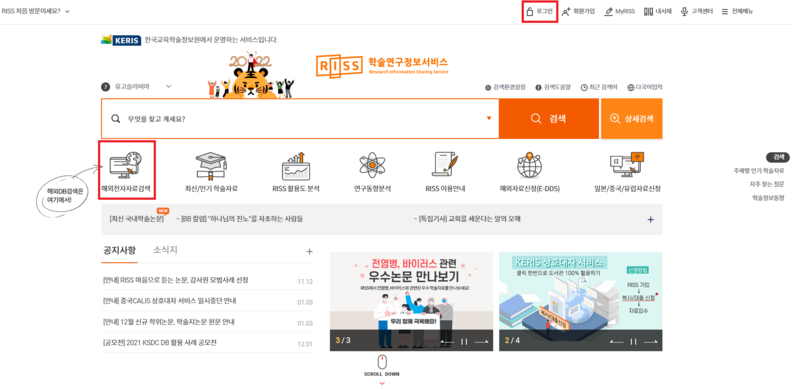792x390 pixels.
Task: Pause the 2/4 banner slideshow
Action: (x=634, y=342)
